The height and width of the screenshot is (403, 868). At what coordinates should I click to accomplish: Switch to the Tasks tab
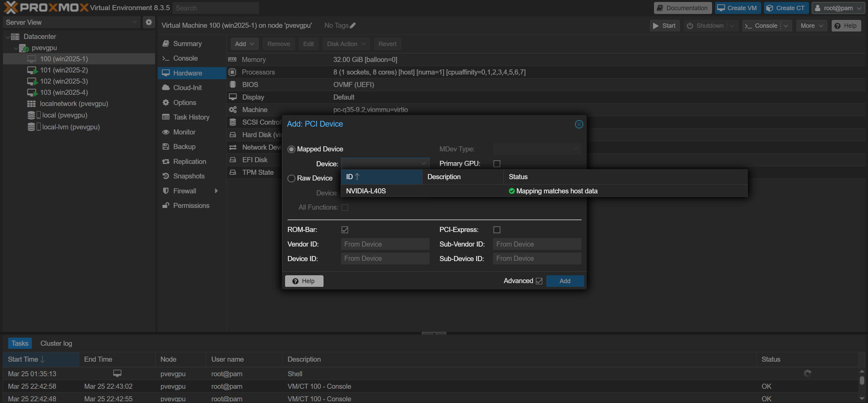point(20,343)
